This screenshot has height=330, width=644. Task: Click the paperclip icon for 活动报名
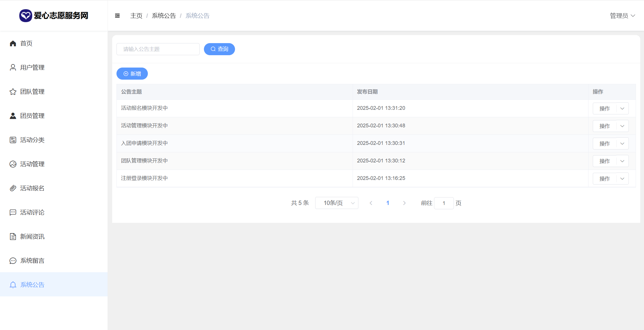click(x=13, y=188)
